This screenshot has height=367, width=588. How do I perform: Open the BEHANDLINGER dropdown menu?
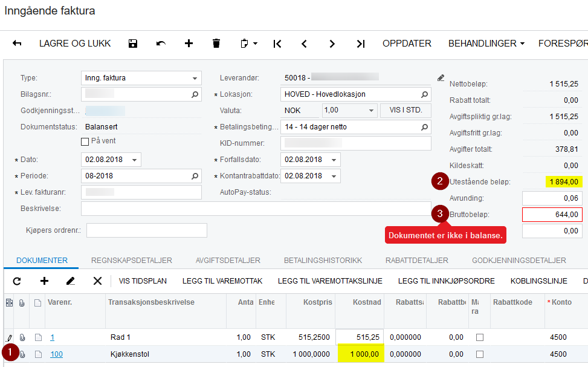click(486, 44)
